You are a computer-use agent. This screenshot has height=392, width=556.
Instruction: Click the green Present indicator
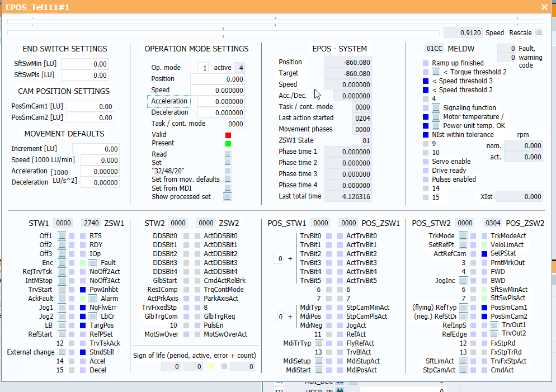pyautogui.click(x=228, y=144)
